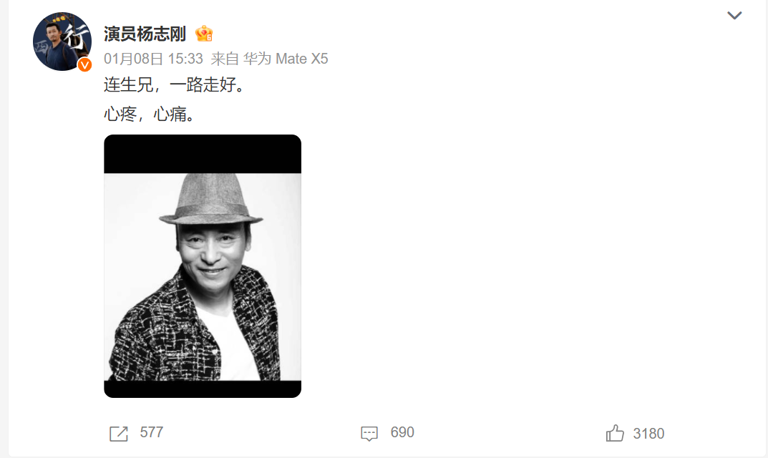Click the like count 3180
The width and height of the screenshot is (768, 458).
pos(648,434)
